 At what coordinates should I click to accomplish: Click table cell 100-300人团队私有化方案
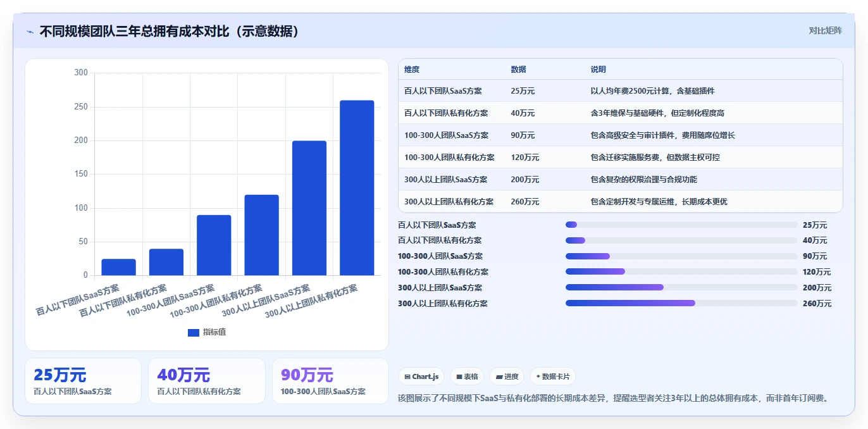point(449,158)
